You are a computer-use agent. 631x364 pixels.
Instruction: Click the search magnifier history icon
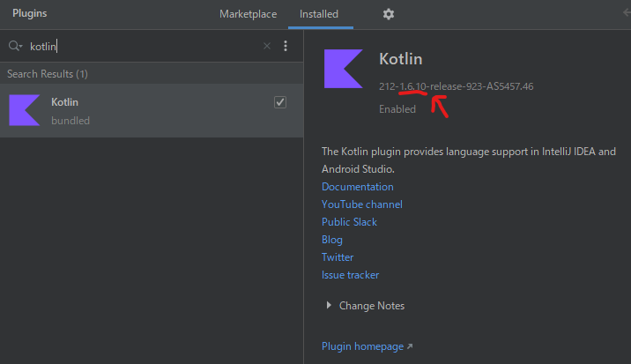pyautogui.click(x=15, y=46)
